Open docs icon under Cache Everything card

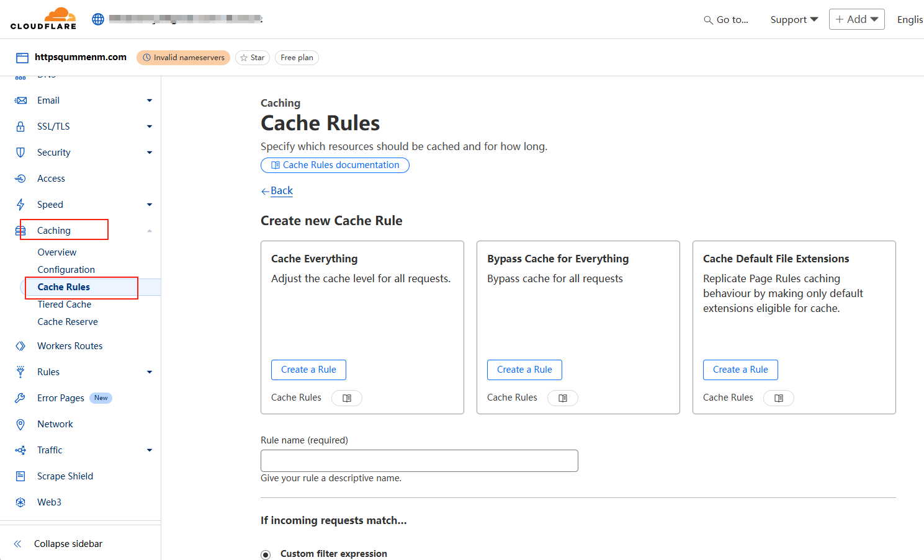point(347,398)
